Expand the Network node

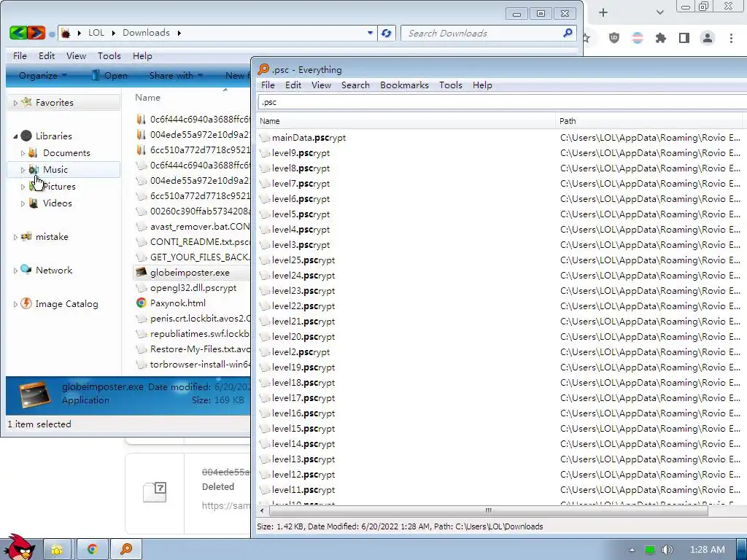coord(15,271)
